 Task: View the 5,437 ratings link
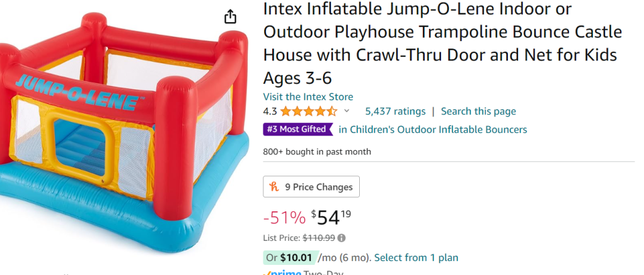coord(395,112)
